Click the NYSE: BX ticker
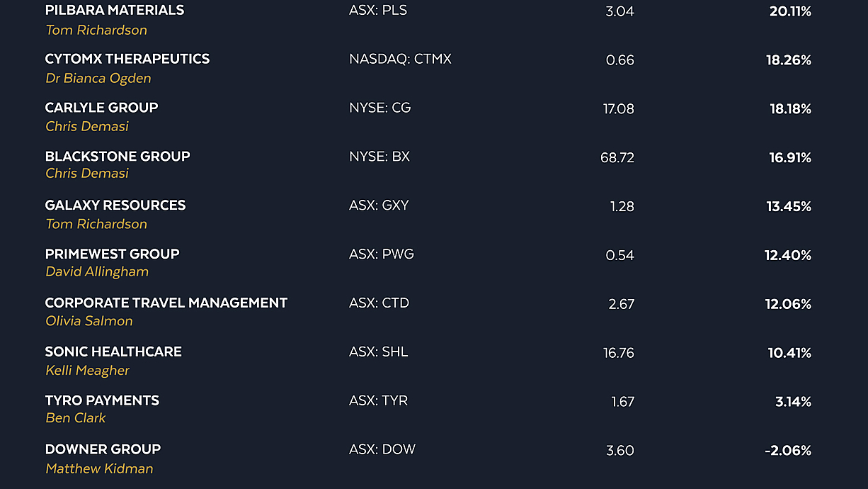Viewport: 868px width, 489px height. coord(379,157)
